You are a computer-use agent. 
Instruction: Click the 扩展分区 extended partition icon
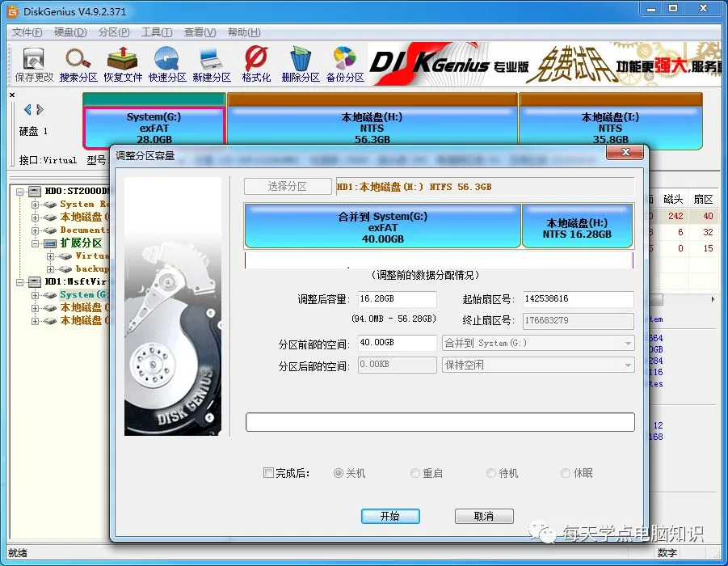pos(50,243)
